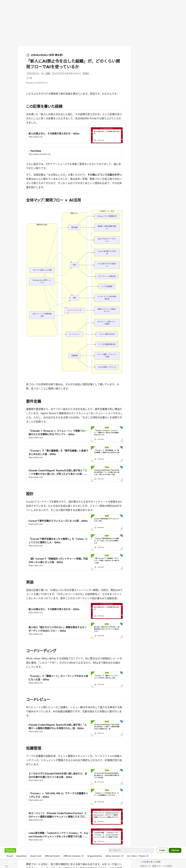Click the heart icon showing 18 likes

[28, 78]
